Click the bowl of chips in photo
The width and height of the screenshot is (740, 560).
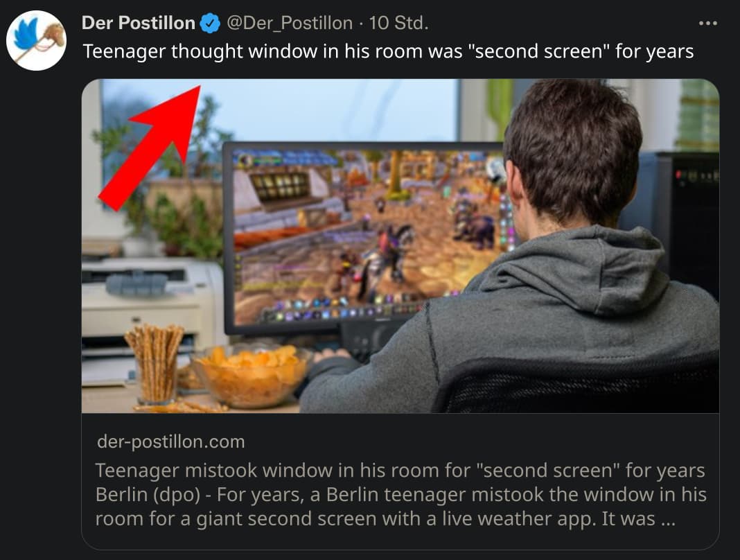coord(250,376)
